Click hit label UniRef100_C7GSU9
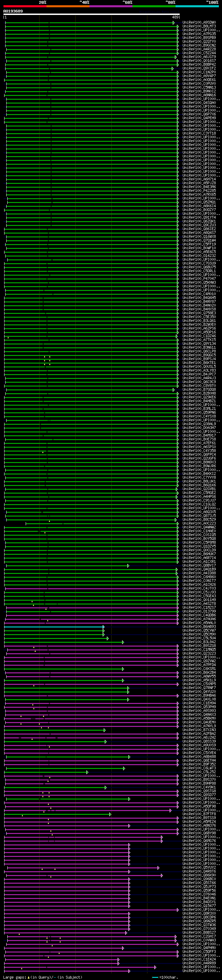The width and height of the screenshot is (222, 980). [199, 263]
